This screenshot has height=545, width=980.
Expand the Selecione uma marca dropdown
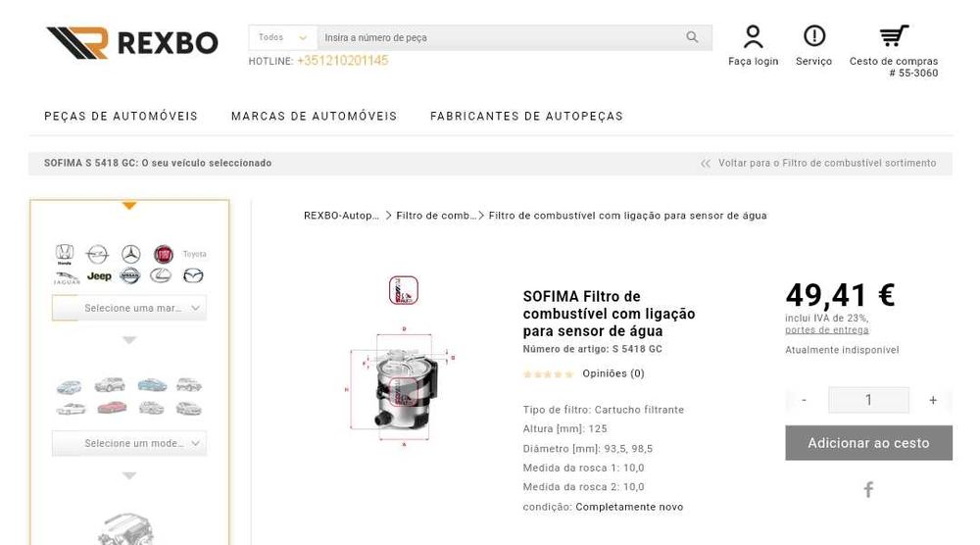(129, 308)
